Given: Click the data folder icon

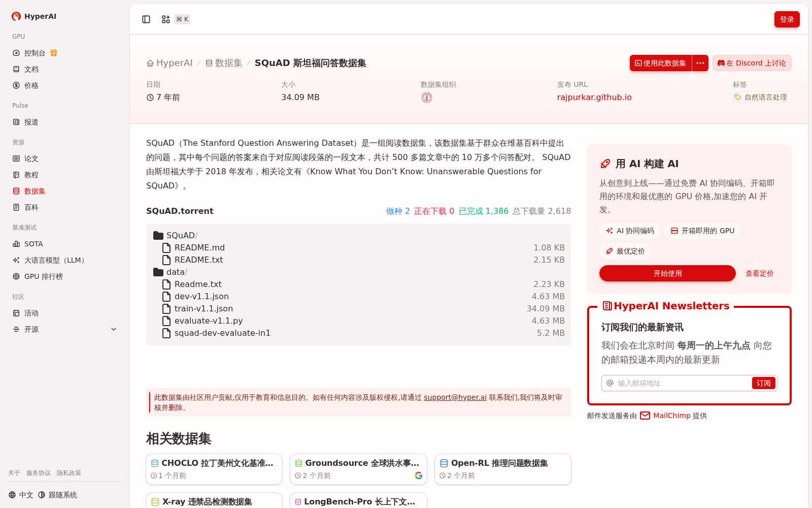Looking at the screenshot, I should (x=158, y=272).
